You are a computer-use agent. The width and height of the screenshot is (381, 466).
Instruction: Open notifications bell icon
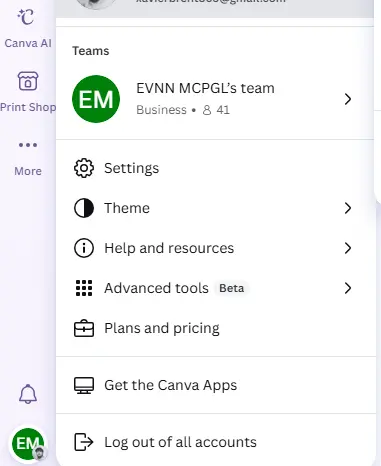coord(28,394)
